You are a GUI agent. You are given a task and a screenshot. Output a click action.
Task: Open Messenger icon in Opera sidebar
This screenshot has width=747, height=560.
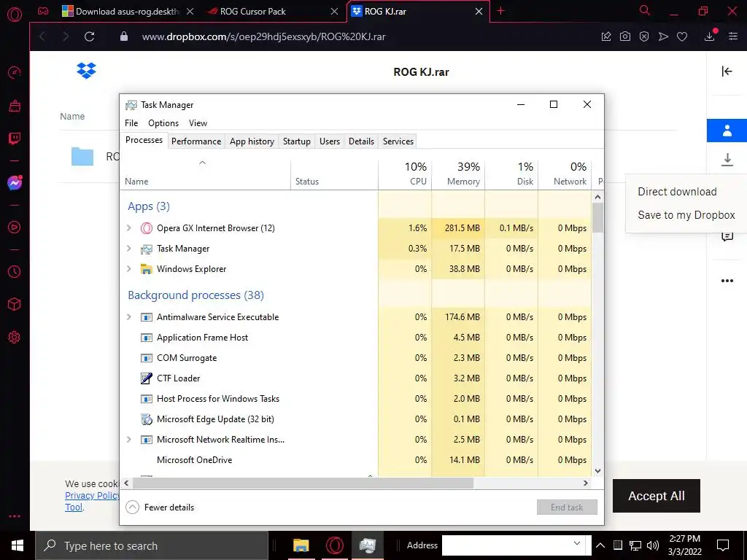(15, 183)
